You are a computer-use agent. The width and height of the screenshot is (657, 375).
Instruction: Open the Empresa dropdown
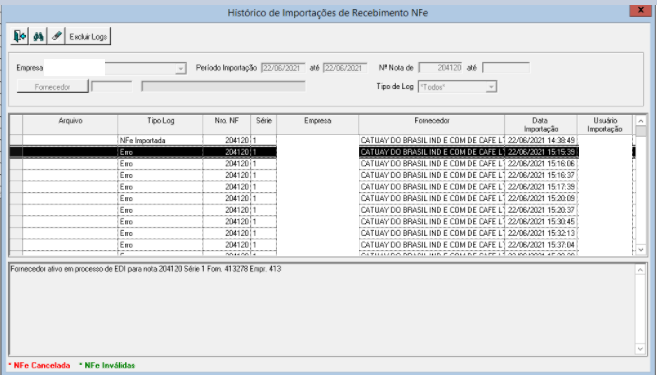[x=181, y=68]
